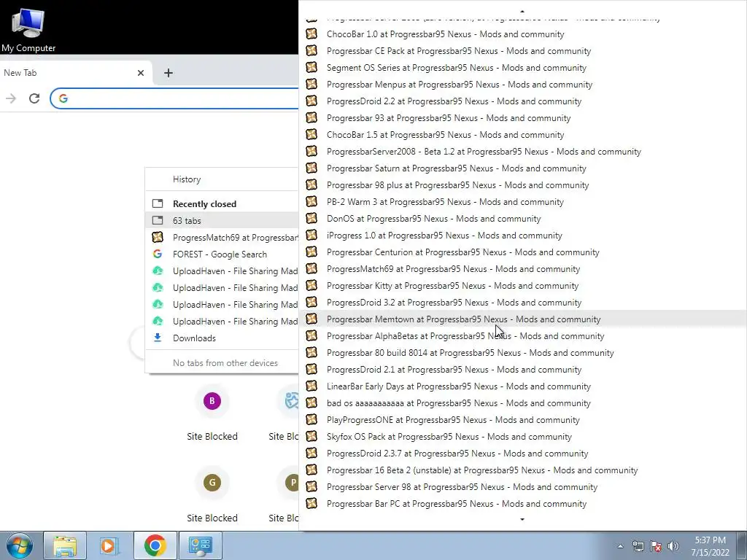Open the taskbar clock showing 5:37 PM

pyautogui.click(x=710, y=546)
